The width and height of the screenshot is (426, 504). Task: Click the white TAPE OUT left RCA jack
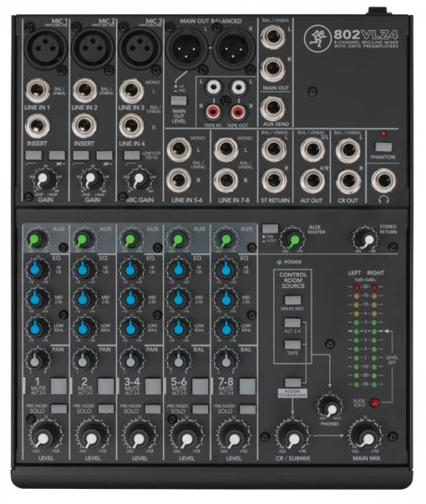(x=238, y=87)
